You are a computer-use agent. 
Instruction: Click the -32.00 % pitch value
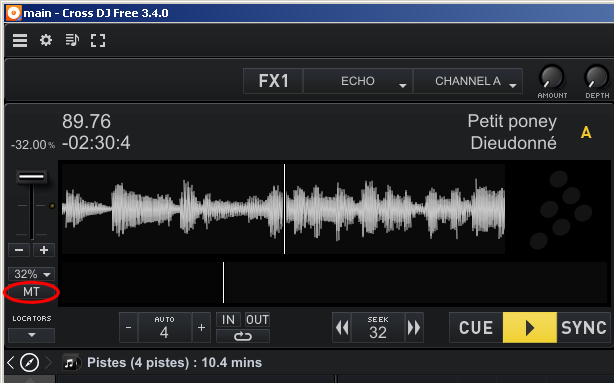coord(33,145)
